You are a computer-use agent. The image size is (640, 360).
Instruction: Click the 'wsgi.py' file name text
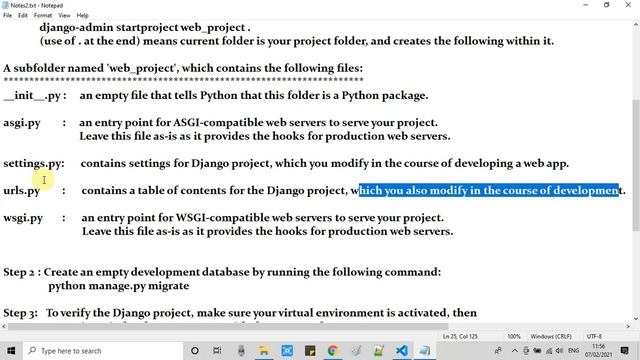point(23,218)
